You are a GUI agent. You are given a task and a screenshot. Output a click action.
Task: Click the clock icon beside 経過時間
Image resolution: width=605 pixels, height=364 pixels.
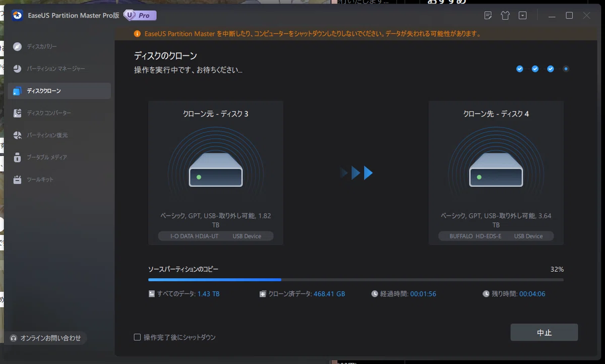(x=375, y=294)
